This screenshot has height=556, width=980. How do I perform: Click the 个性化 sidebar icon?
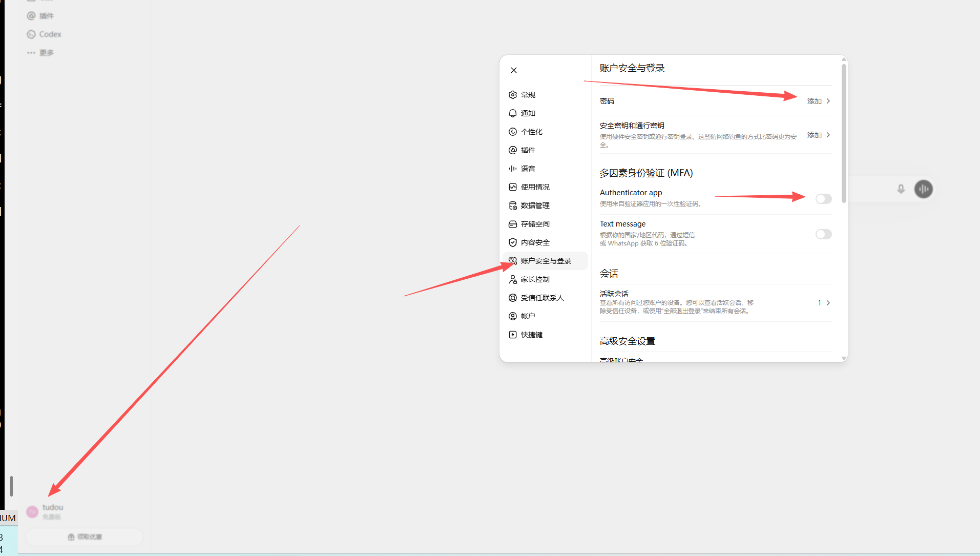point(513,132)
